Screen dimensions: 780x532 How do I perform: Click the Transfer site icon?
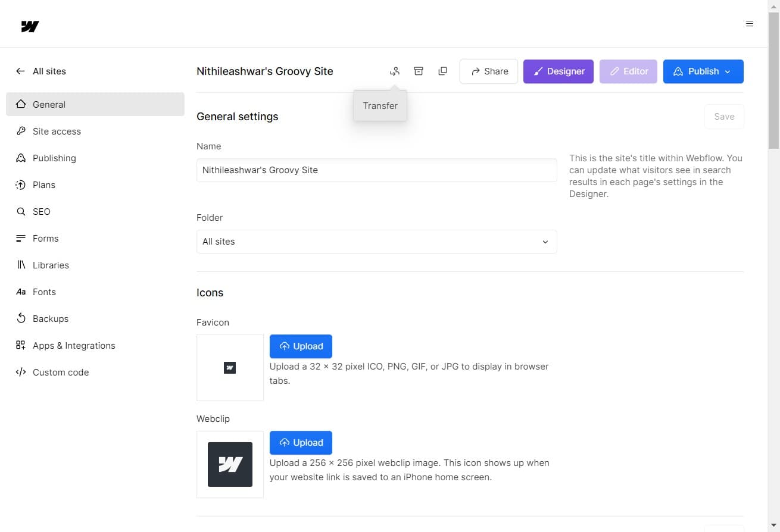pyautogui.click(x=394, y=71)
